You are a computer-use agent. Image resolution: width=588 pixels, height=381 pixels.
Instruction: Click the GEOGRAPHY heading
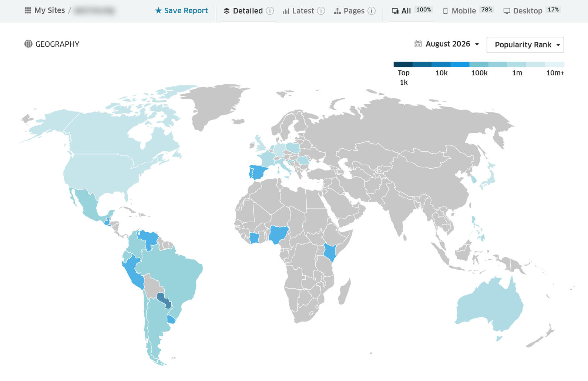(57, 44)
